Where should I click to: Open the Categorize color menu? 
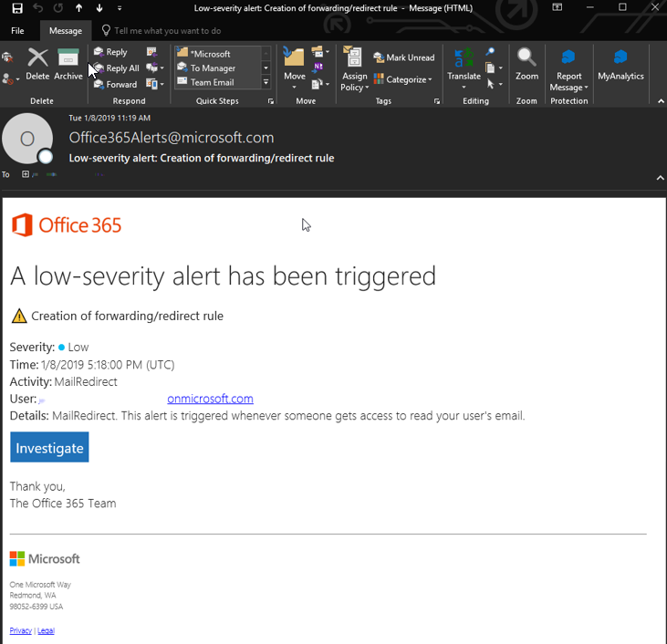[x=402, y=79]
